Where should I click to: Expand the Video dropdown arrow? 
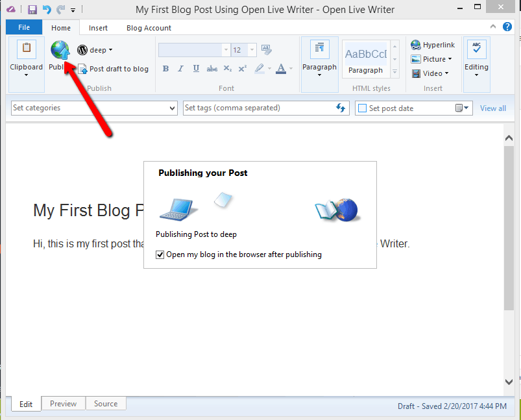[x=446, y=73]
